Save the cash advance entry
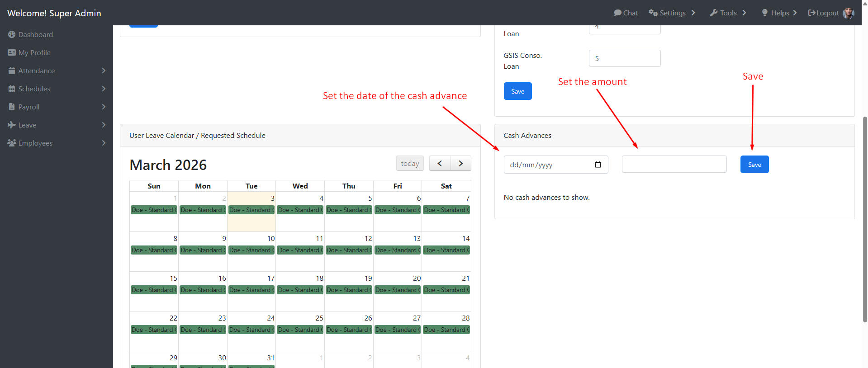868x368 pixels. pyautogui.click(x=754, y=165)
